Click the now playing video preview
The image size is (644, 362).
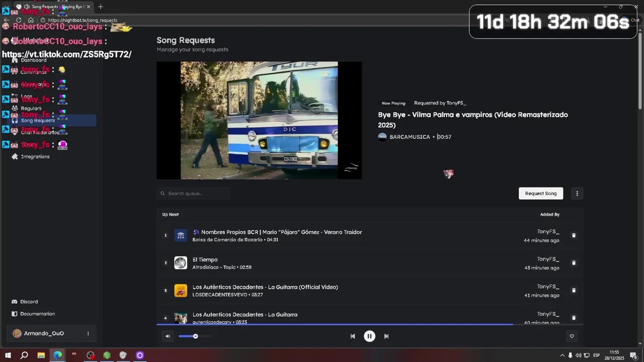(259, 120)
